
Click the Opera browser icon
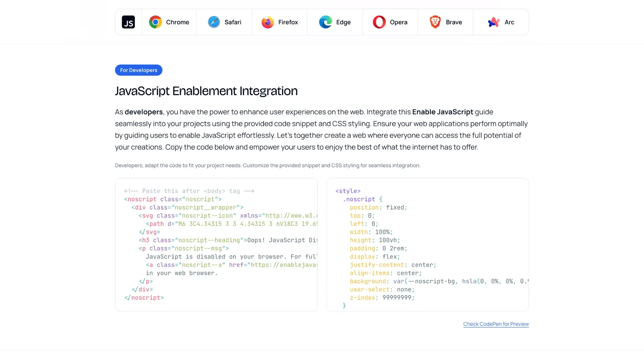tap(379, 21)
